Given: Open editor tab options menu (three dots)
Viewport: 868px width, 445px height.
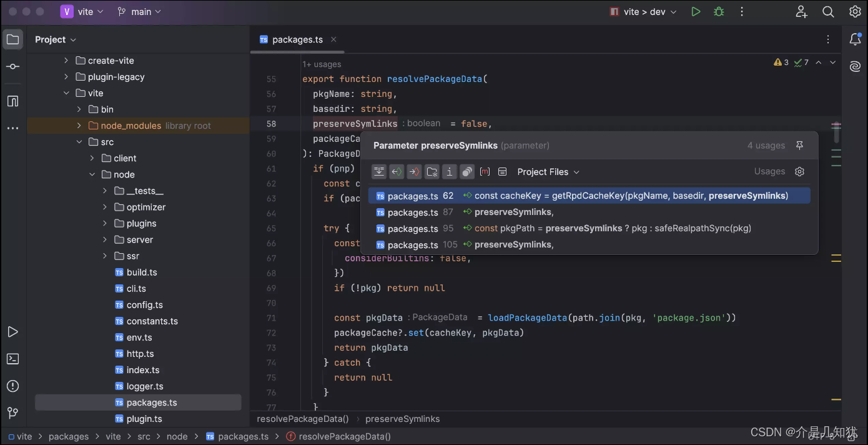Looking at the screenshot, I should coord(829,39).
